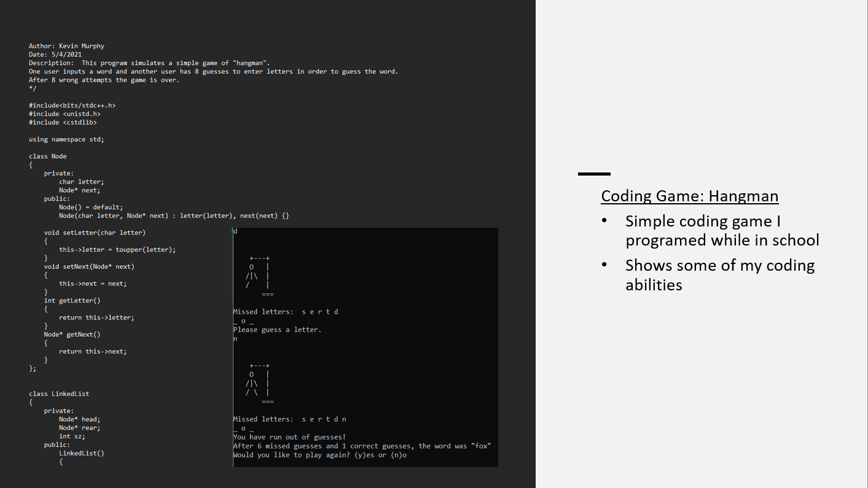This screenshot has width=868, height=488.
Task: Click the line ending with 'the word was "fox"'
Action: (362, 446)
